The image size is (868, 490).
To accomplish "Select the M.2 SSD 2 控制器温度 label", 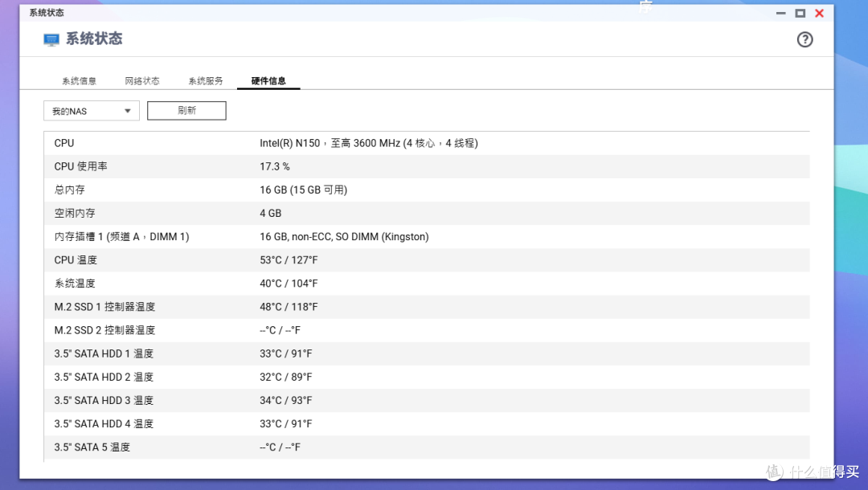I will click(x=104, y=330).
